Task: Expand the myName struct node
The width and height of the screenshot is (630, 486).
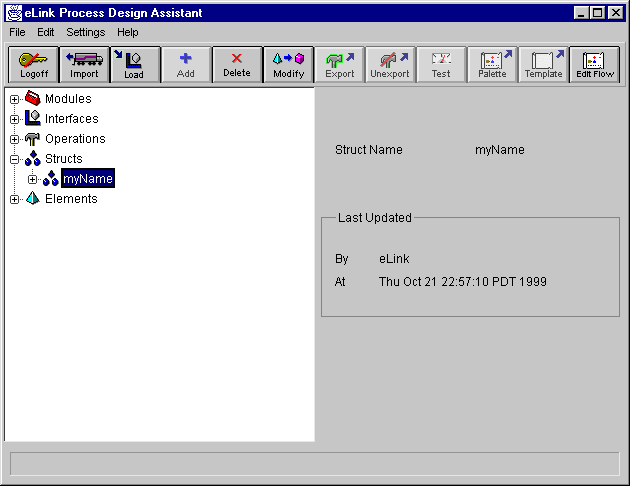Action: tap(33, 179)
